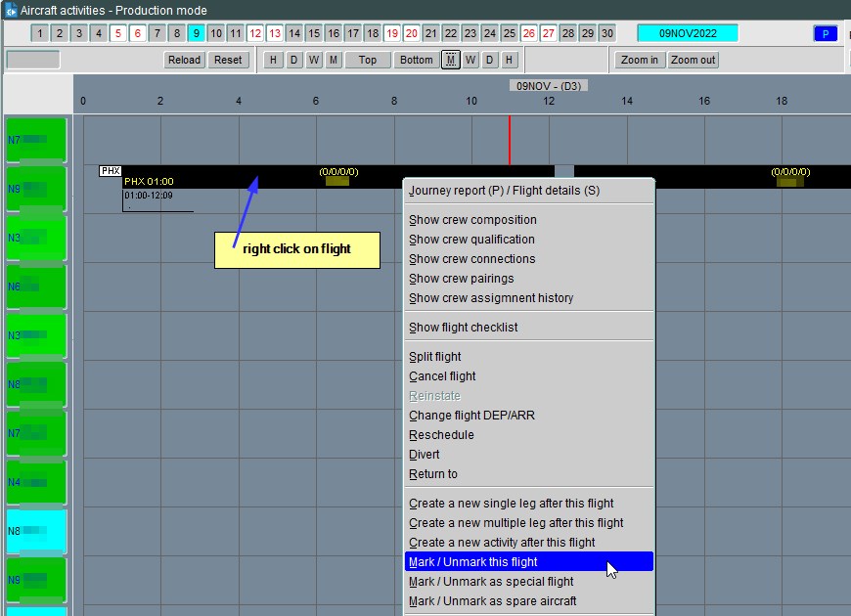Click the blue P production mode indicator
The height and width of the screenshot is (616, 851).
[825, 33]
